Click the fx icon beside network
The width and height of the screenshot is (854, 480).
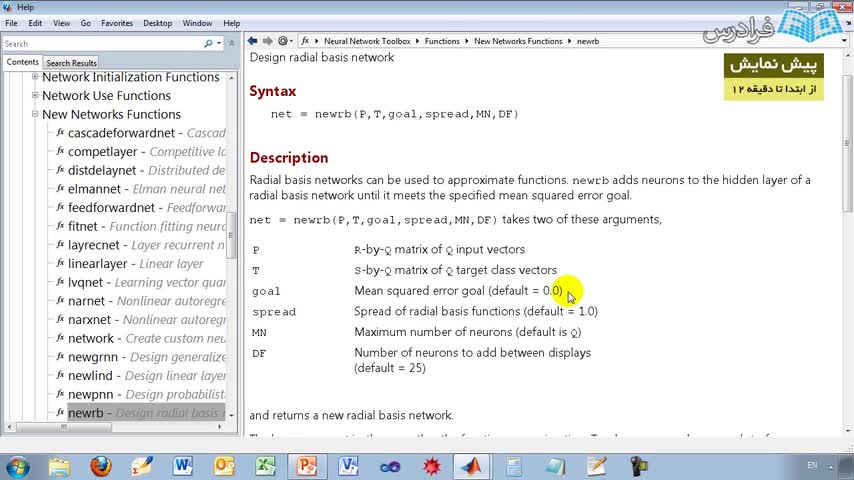tap(60, 338)
